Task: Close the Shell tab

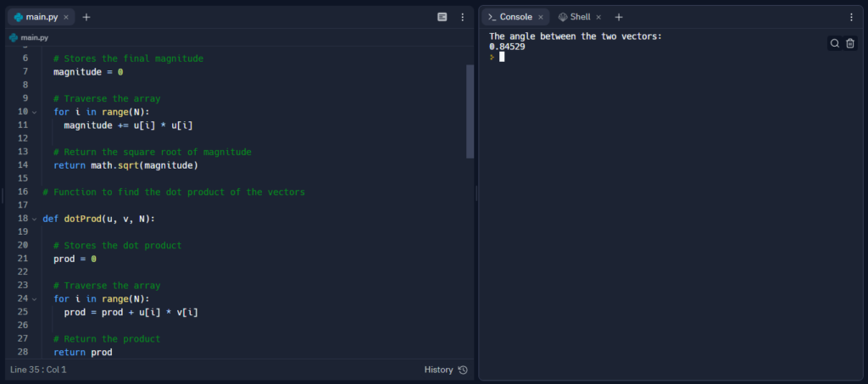Action: click(x=598, y=17)
